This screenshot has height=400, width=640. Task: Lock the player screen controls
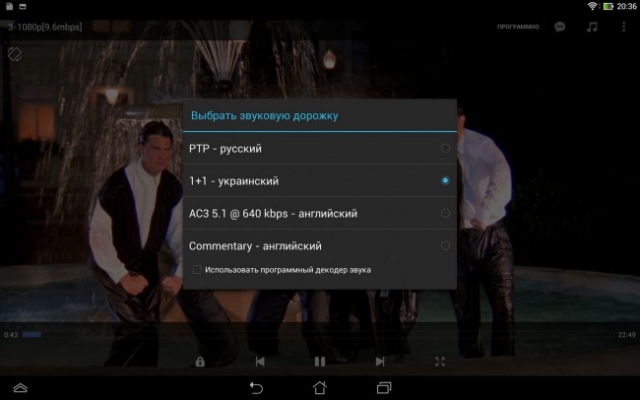[x=200, y=361]
